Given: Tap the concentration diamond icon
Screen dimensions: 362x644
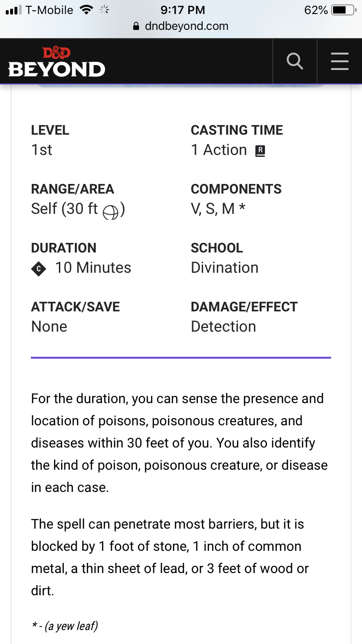Looking at the screenshot, I should tap(39, 268).
